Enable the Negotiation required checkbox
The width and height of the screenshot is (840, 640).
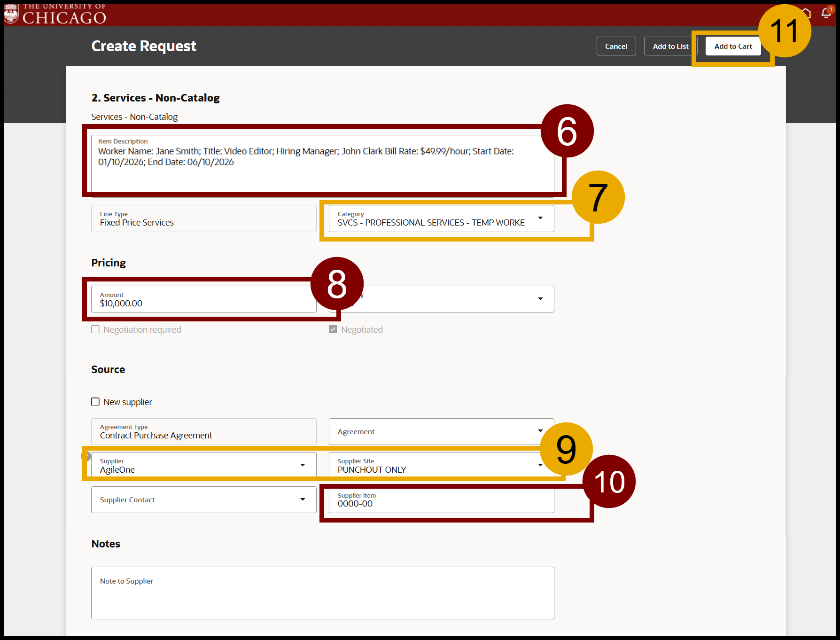coord(95,329)
